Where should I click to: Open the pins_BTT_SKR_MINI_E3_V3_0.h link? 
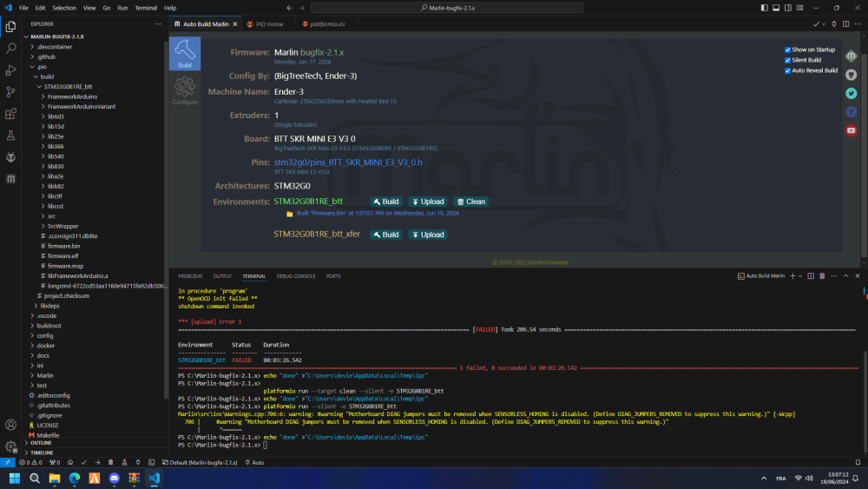point(348,162)
